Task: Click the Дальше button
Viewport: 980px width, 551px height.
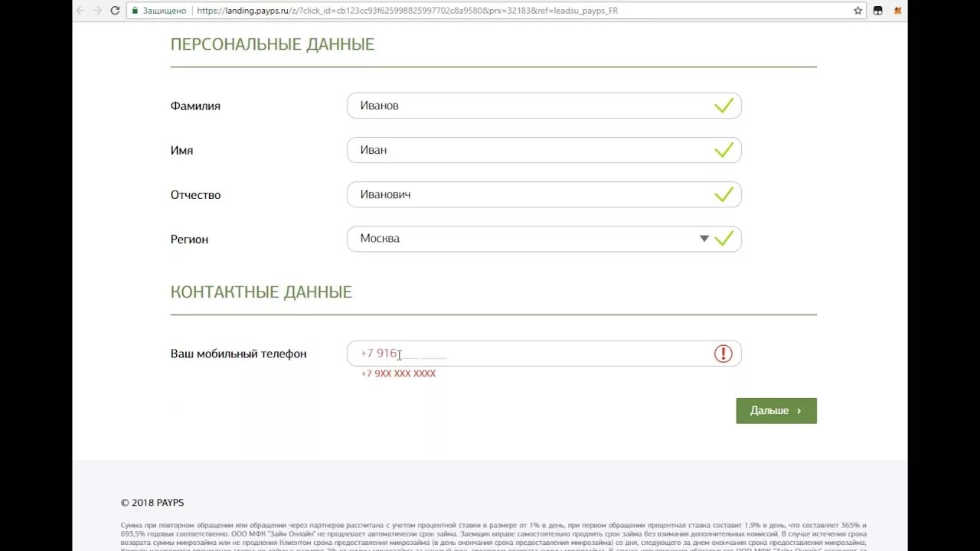Action: tap(776, 411)
